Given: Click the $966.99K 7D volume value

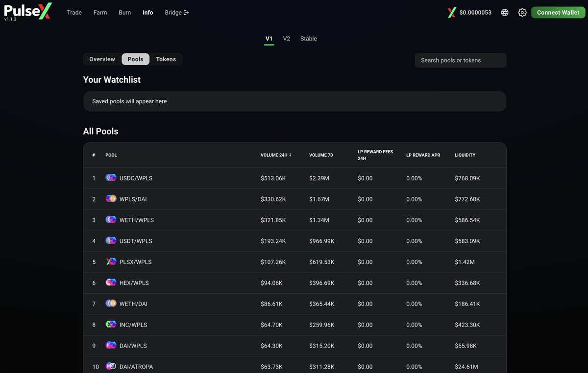Looking at the screenshot, I should point(322,241).
